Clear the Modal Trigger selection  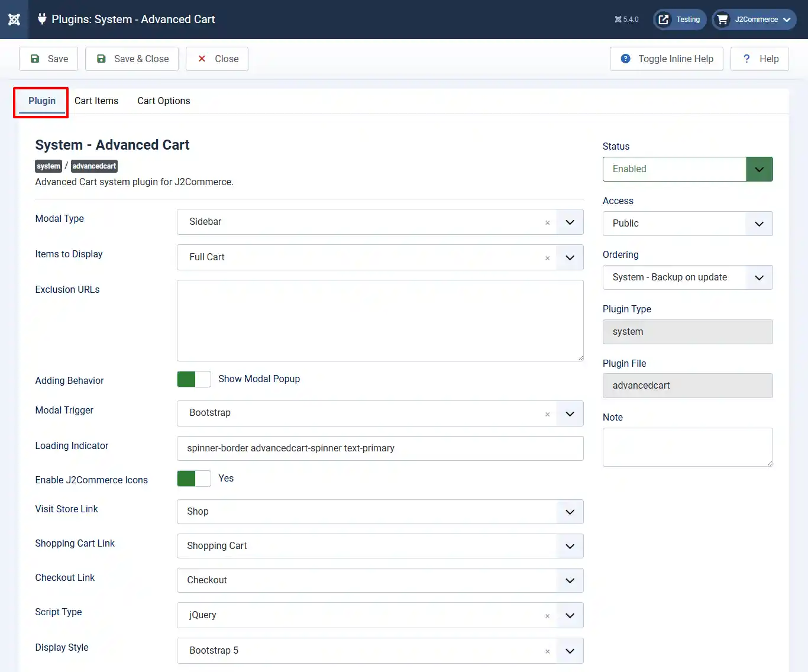click(x=547, y=414)
